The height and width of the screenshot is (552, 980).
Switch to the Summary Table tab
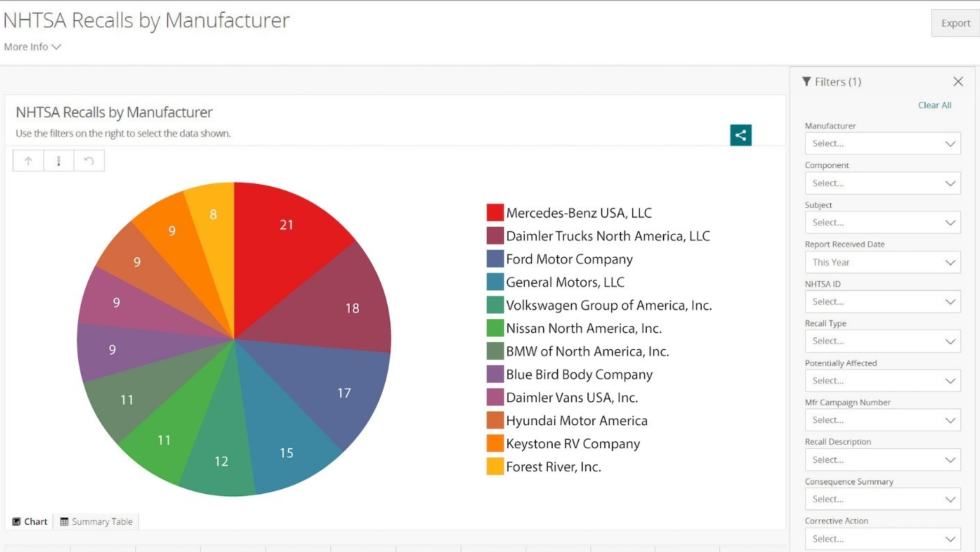click(x=96, y=521)
